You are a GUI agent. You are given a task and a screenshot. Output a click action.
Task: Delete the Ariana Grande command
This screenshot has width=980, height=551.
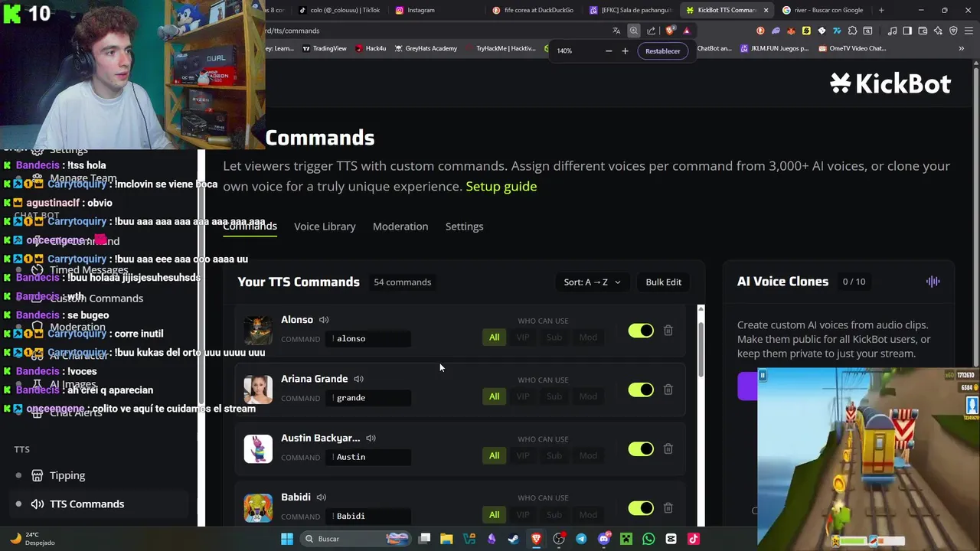coord(668,390)
